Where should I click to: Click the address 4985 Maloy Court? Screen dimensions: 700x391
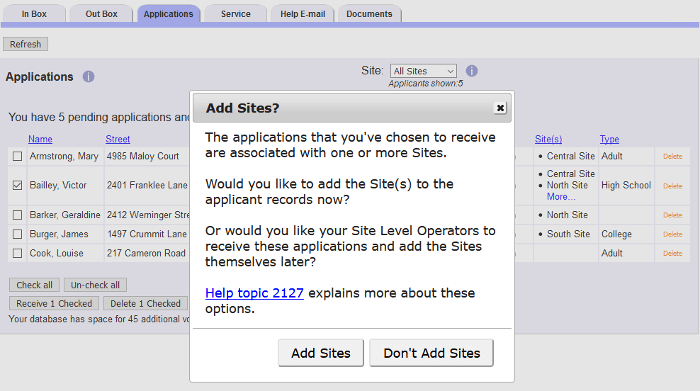143,156
